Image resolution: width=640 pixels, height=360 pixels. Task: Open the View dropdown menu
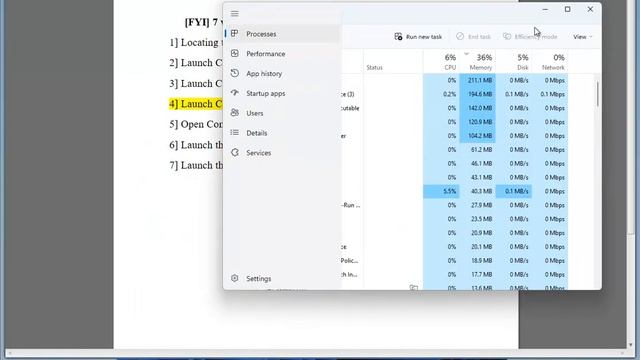582,37
